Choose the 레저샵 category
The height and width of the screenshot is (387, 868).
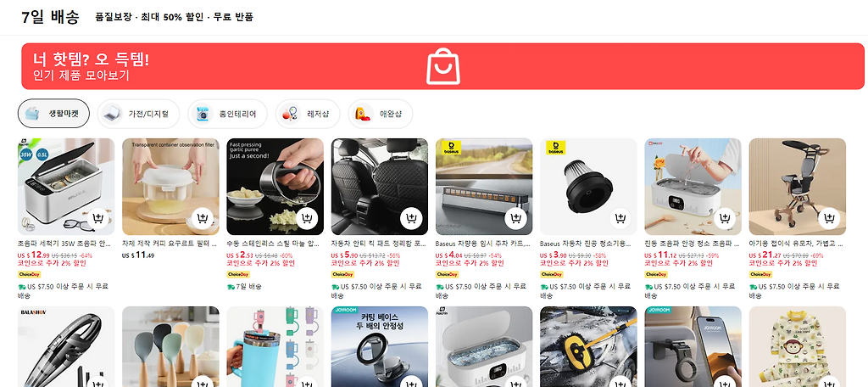[x=308, y=114]
